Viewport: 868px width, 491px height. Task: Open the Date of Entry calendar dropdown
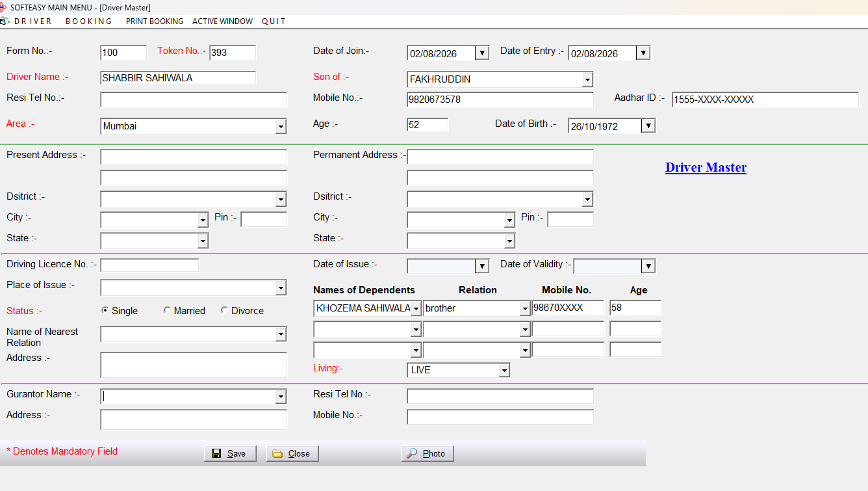[x=643, y=53]
